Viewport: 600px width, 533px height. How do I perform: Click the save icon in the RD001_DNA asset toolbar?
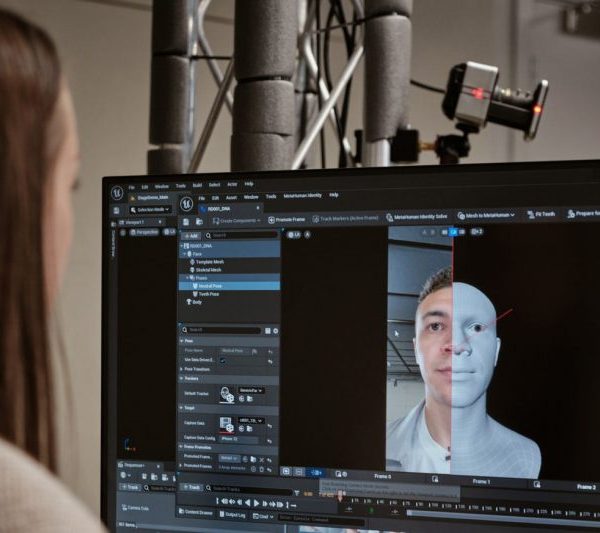click(x=186, y=222)
